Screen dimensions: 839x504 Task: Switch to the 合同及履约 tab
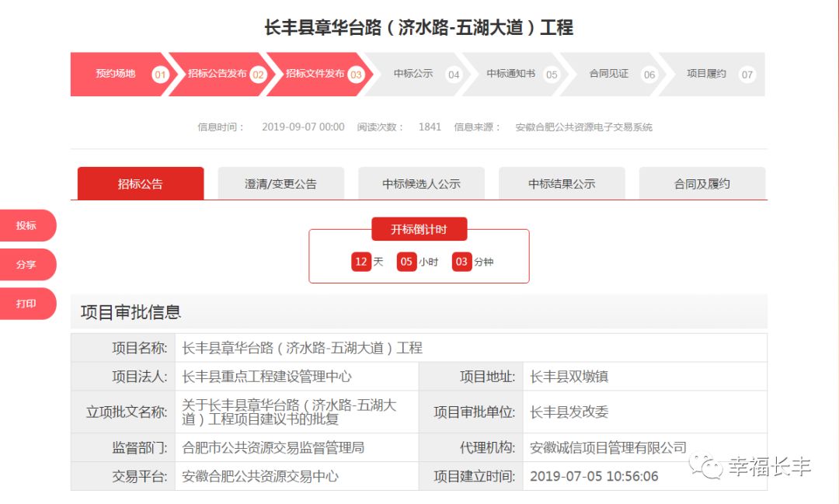point(702,183)
